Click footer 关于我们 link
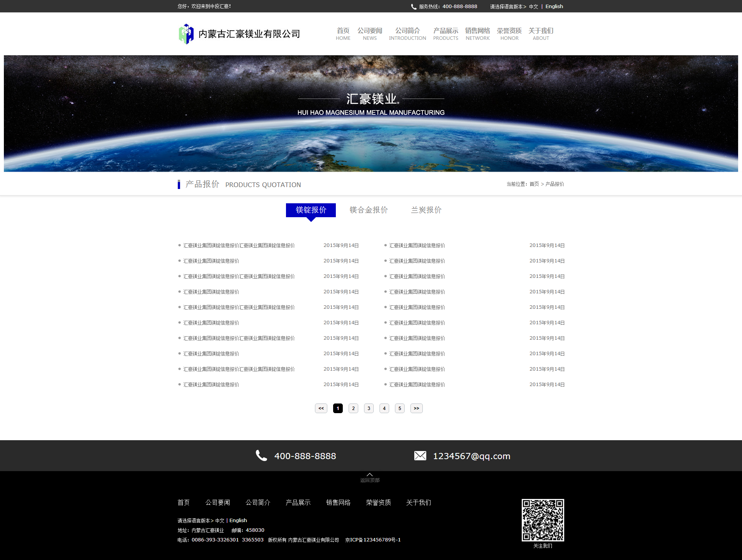The image size is (742, 560). (x=419, y=502)
